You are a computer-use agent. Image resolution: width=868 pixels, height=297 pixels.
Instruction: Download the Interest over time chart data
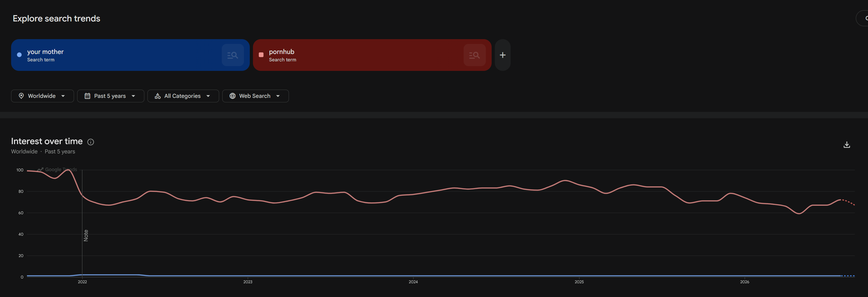[846, 145]
